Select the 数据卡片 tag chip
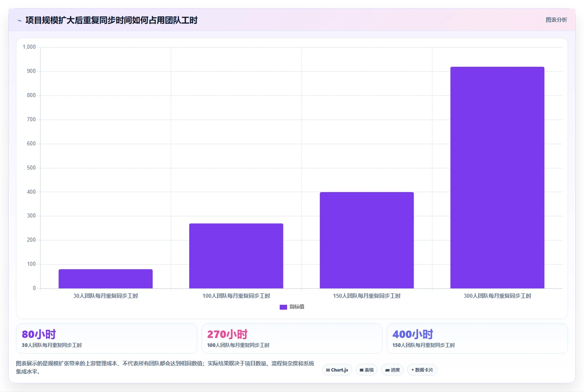 click(422, 370)
